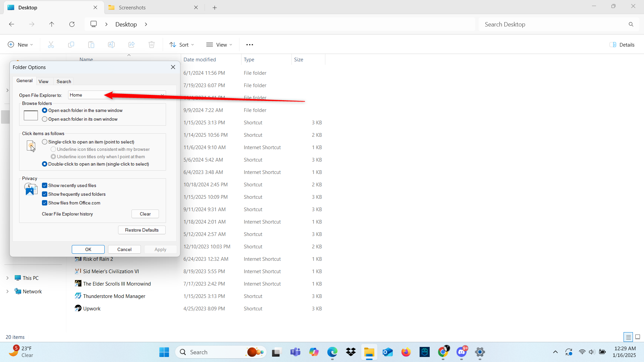This screenshot has height=362, width=644.
Task: Click the Refresh button in address bar
Action: pyautogui.click(x=72, y=24)
